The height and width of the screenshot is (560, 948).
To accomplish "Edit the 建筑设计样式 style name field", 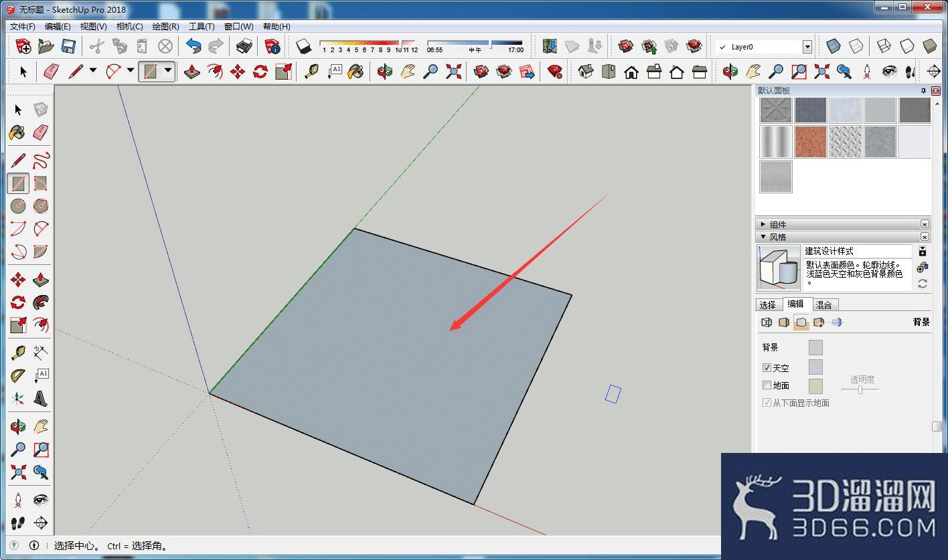I will click(x=858, y=251).
